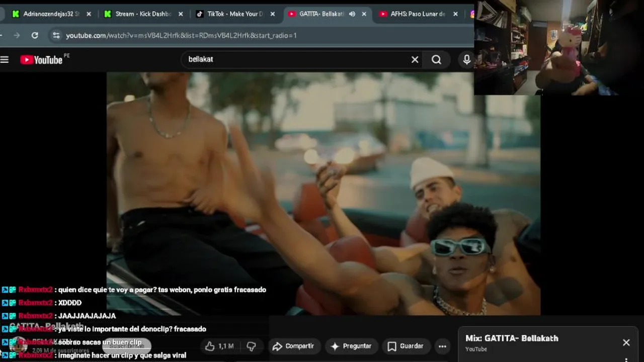
Task: Run search with magnifying glass button
Action: tap(436, 60)
